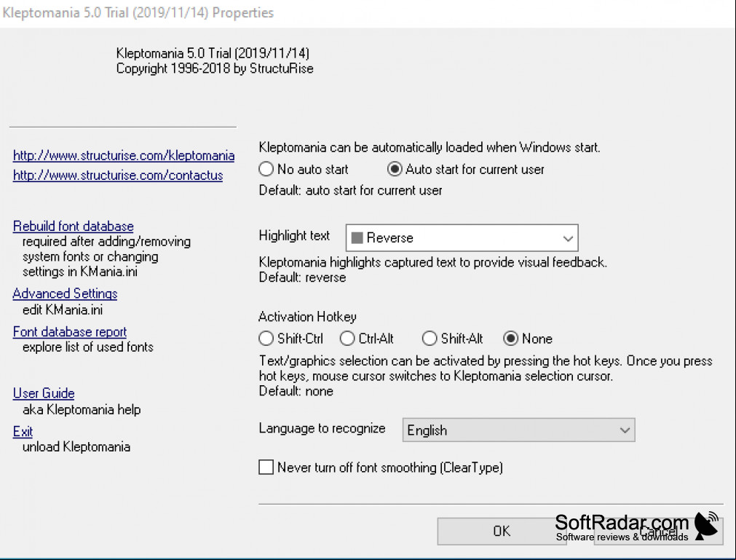Viewport: 736px width, 560px height.
Task: Open the structurise.com/contactus link
Action: (x=118, y=175)
